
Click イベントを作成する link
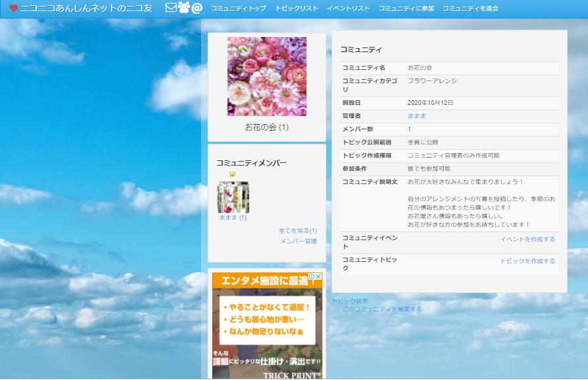pyautogui.click(x=527, y=239)
